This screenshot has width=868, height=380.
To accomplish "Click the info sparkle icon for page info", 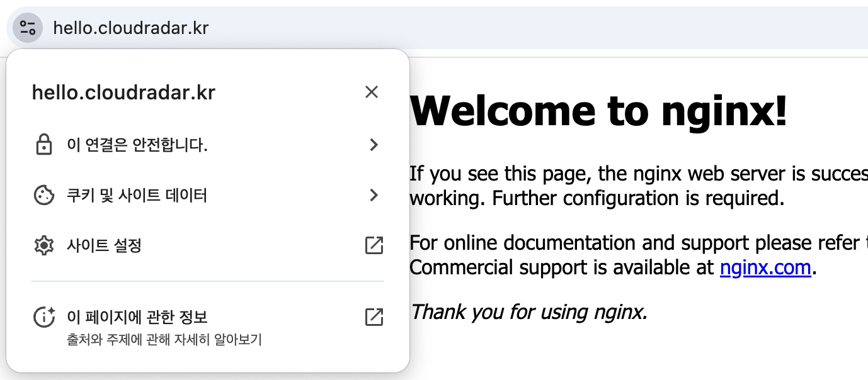I will [44, 317].
